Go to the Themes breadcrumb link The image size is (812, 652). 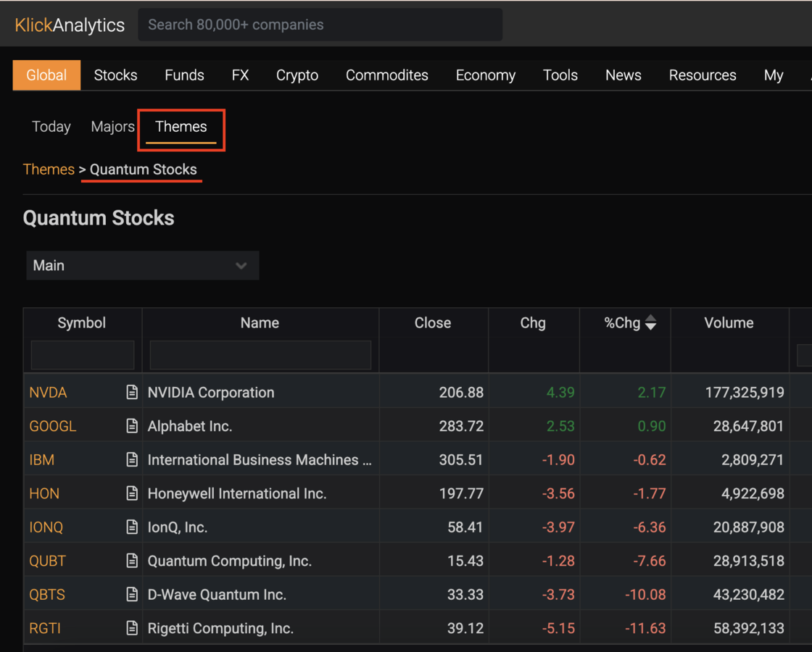pos(49,170)
